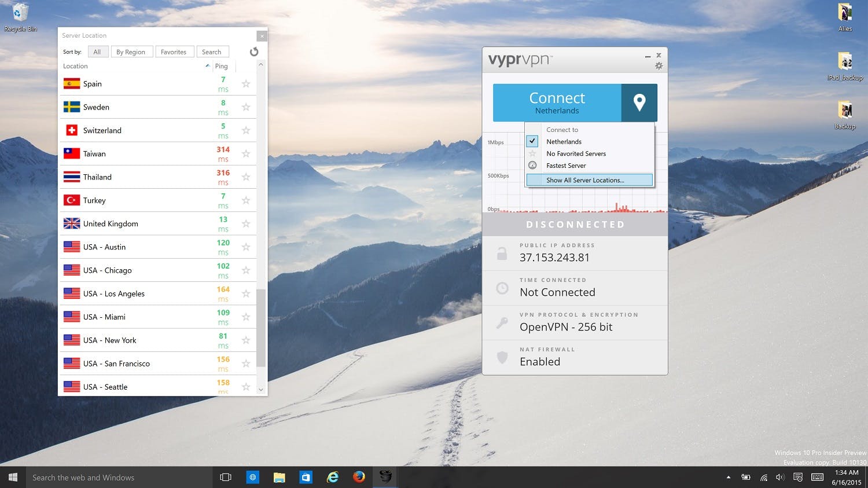Open the volume control in system tray
The image size is (868, 488).
click(780, 478)
